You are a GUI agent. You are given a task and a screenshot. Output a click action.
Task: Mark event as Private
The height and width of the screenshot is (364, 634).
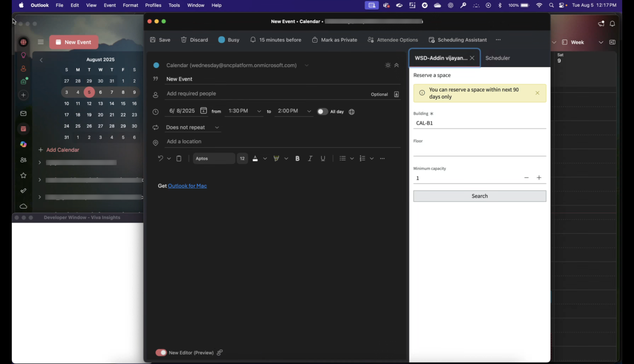coord(335,40)
